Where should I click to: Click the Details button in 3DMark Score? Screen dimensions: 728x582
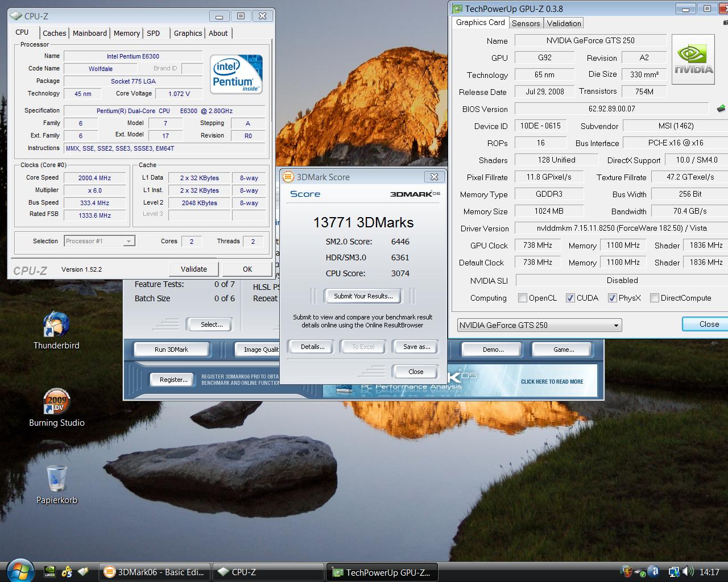point(312,347)
